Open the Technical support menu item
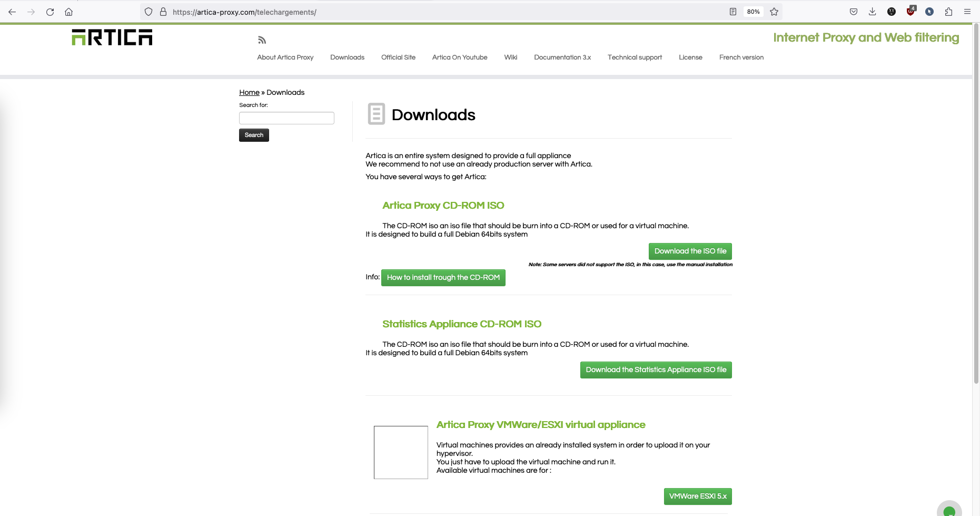 pos(635,57)
